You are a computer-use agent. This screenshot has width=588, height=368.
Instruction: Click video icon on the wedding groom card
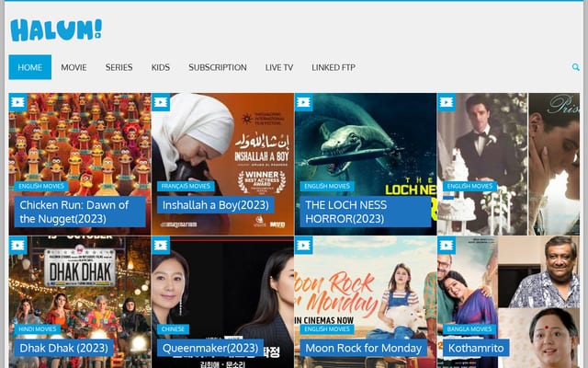[447, 102]
